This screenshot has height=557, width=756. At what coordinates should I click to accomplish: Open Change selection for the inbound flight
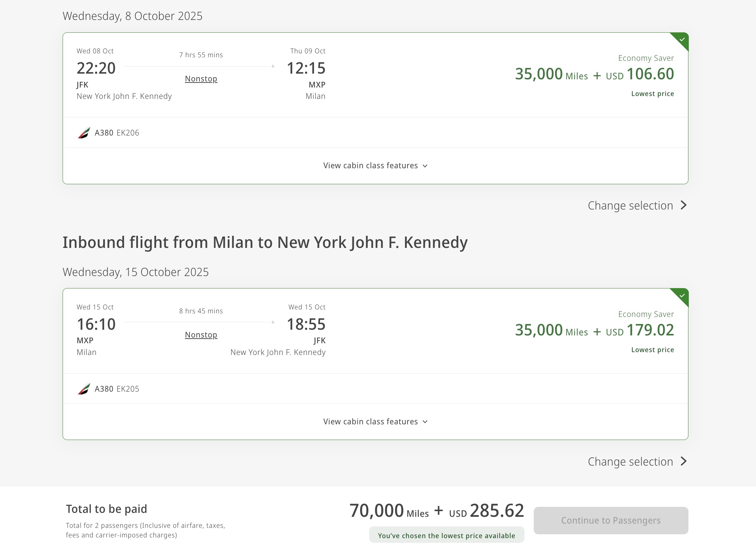click(630, 461)
